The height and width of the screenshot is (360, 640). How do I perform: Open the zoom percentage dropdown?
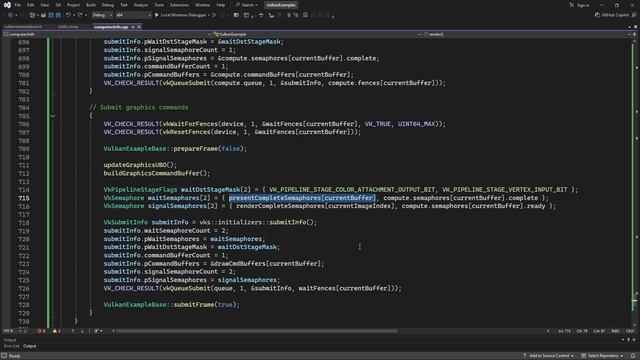coord(11,331)
